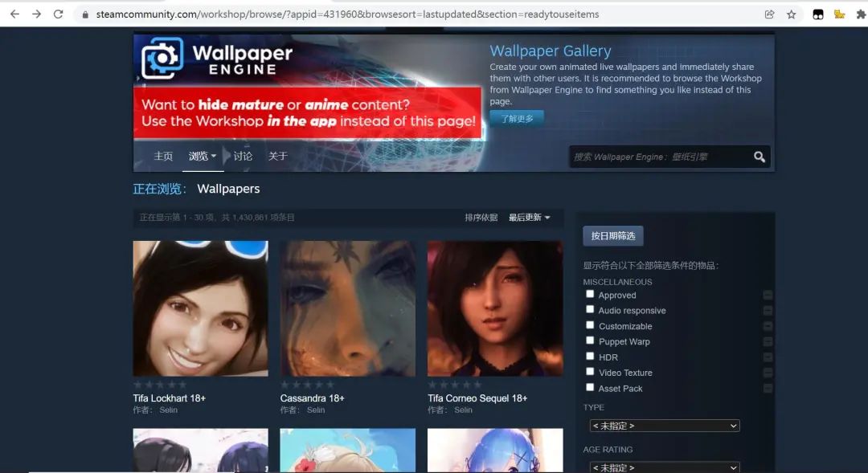This screenshot has width=868, height=473.
Task: Open the yellow browser extension icon
Action: [x=839, y=14]
